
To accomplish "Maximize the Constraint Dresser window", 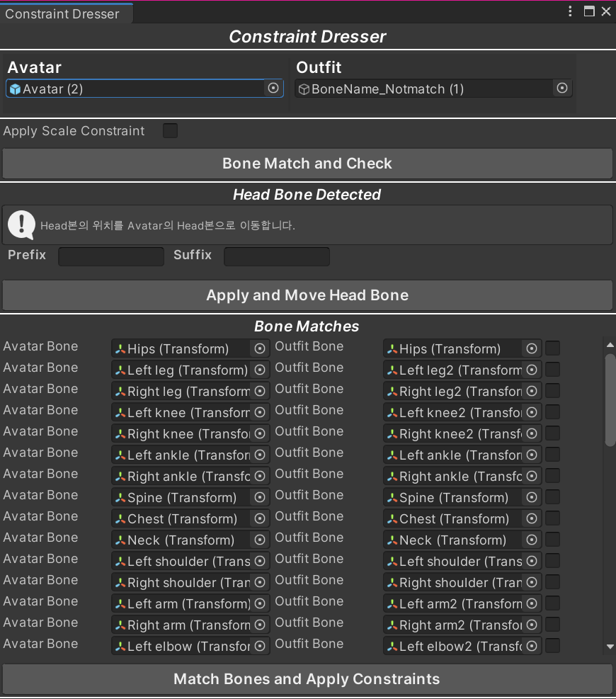I will 589,11.
